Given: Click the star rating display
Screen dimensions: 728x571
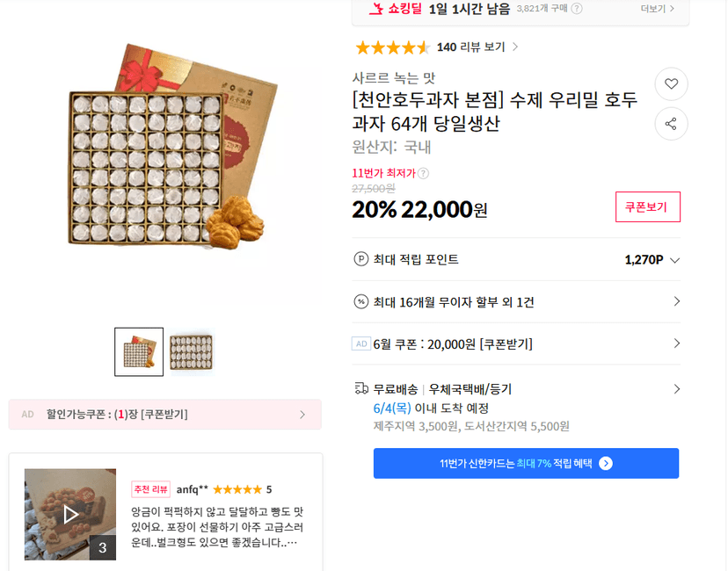Looking at the screenshot, I should [x=393, y=47].
